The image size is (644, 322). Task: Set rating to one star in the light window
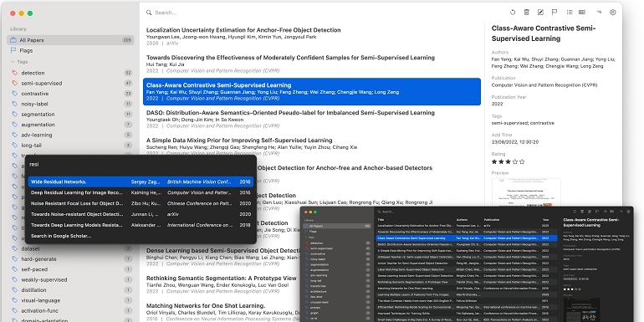tap(494, 161)
